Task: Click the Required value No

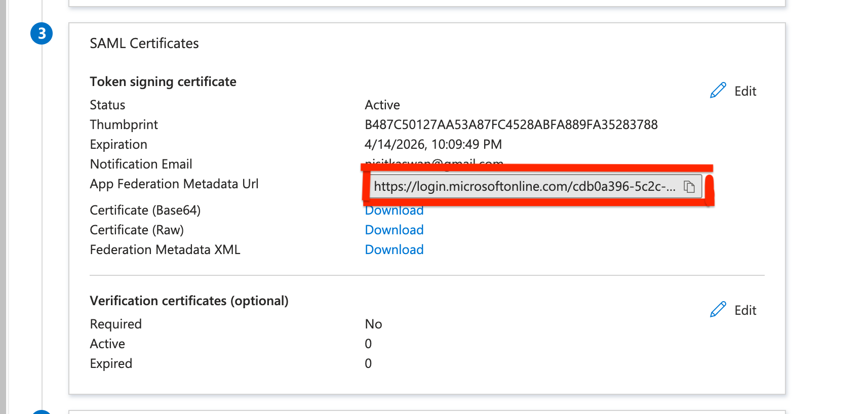Action: [373, 324]
